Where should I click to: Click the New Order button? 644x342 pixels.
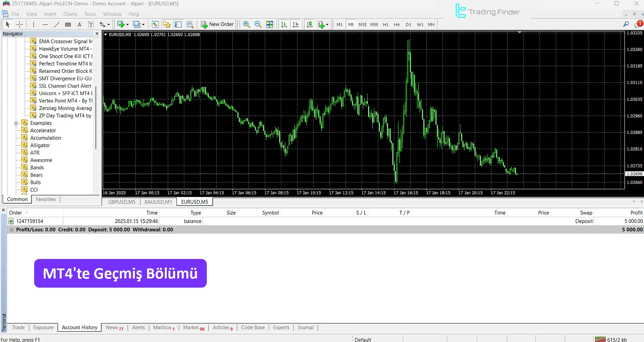(x=217, y=25)
